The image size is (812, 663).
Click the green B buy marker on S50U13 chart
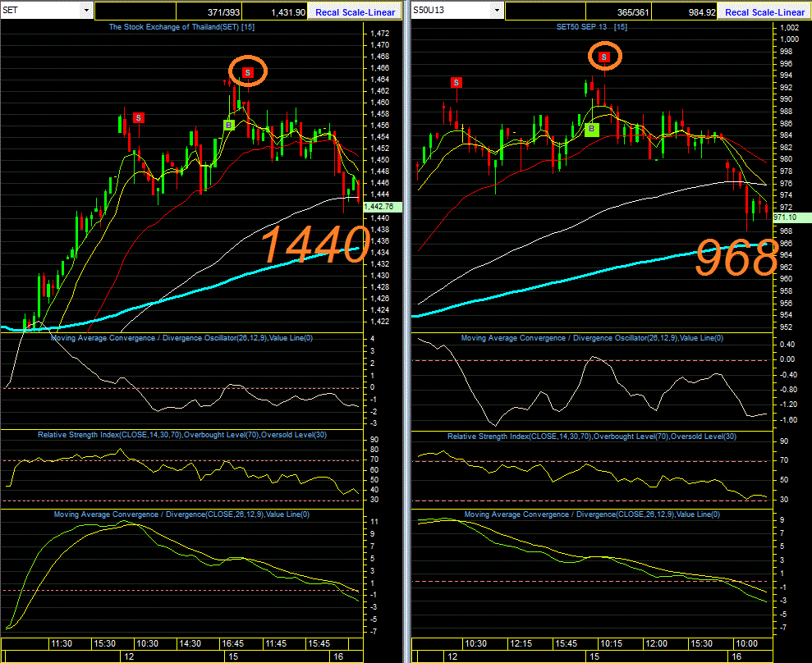coord(591,129)
